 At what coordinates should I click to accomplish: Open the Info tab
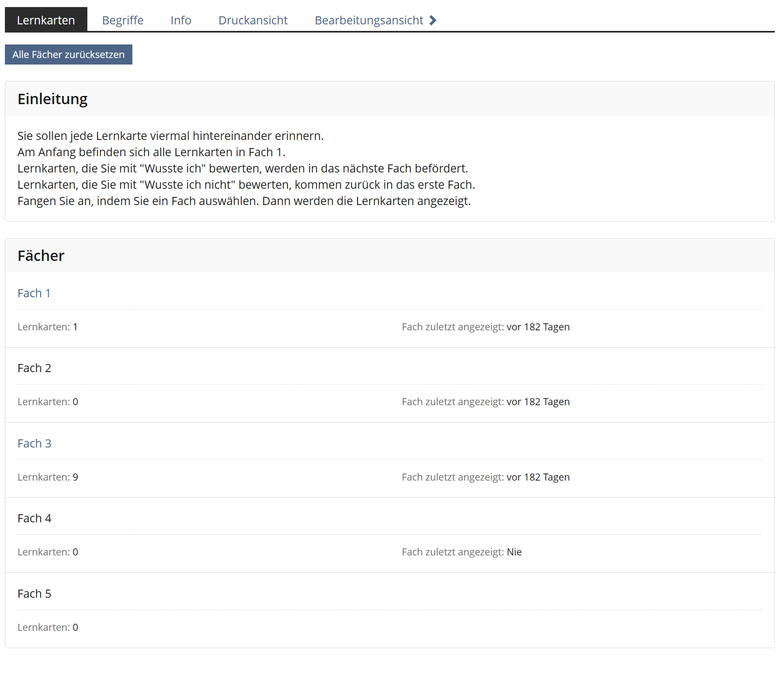coord(181,20)
